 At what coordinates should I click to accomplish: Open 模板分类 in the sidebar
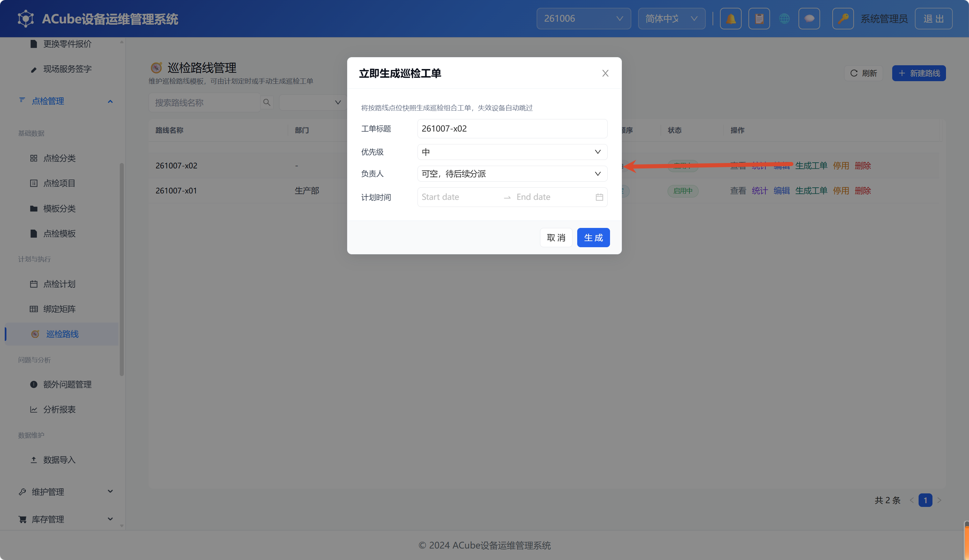coord(59,208)
